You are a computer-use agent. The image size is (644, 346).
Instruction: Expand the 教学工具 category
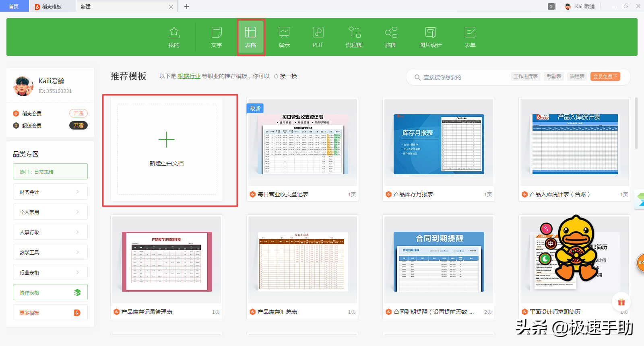[50, 252]
